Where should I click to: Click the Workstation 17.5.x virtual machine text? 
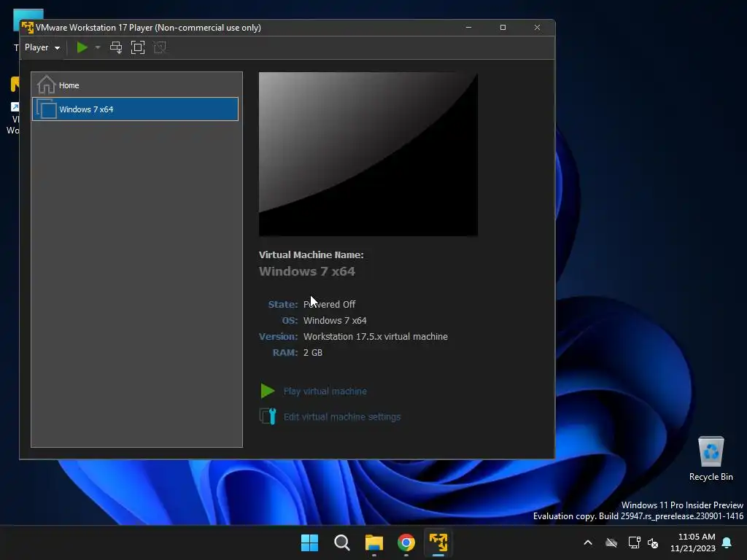(x=376, y=337)
